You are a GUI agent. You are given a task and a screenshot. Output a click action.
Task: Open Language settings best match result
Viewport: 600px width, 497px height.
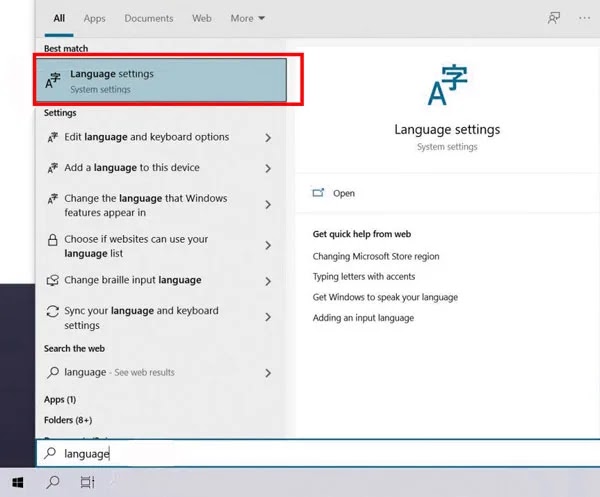click(161, 80)
